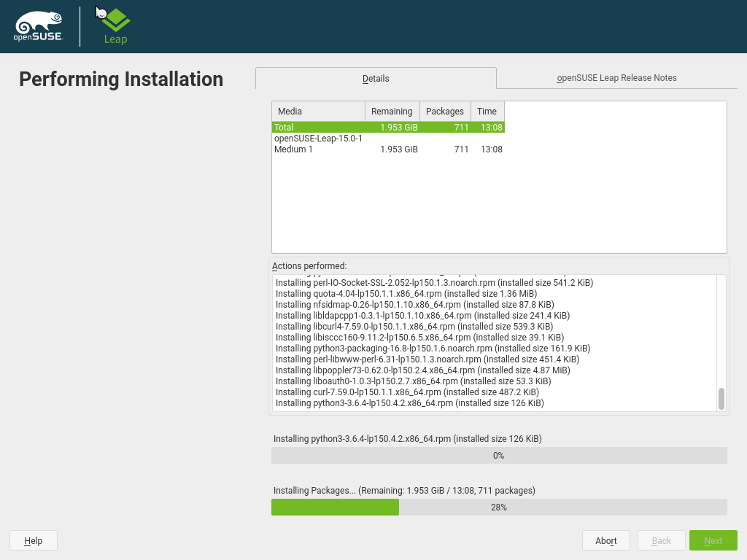Viewport: 747px width, 560px height.
Task: Click the green Leap logo icon
Action: [115, 19]
